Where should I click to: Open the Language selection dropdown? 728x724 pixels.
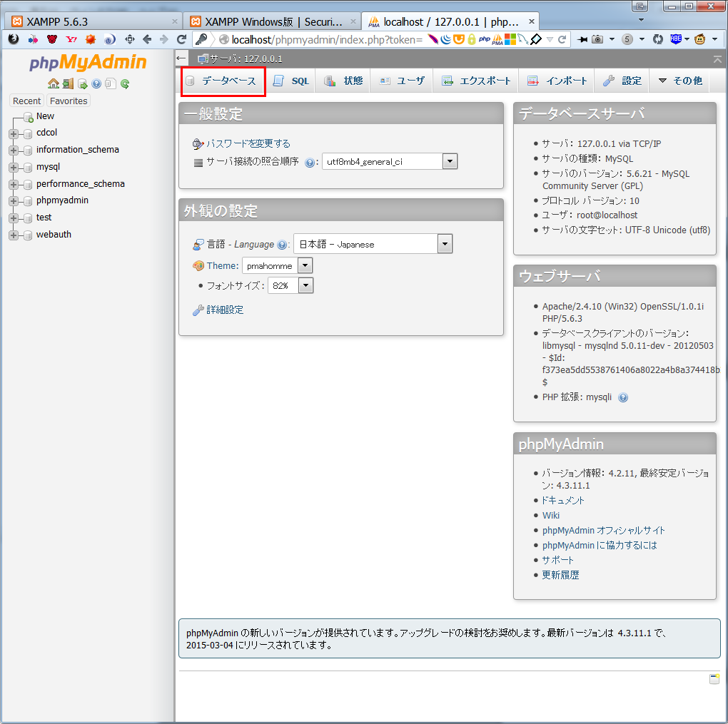pos(445,244)
